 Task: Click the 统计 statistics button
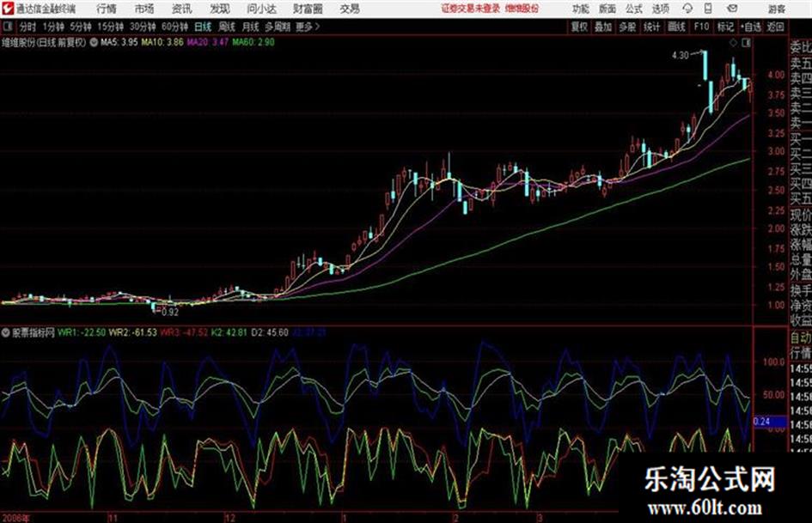tap(651, 27)
